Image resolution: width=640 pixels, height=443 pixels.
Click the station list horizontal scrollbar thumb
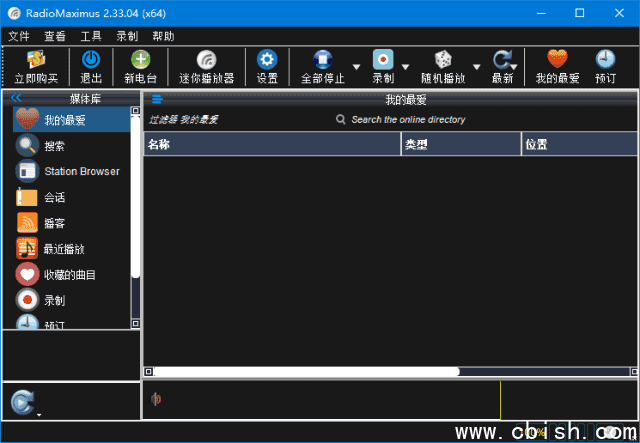coord(307,372)
